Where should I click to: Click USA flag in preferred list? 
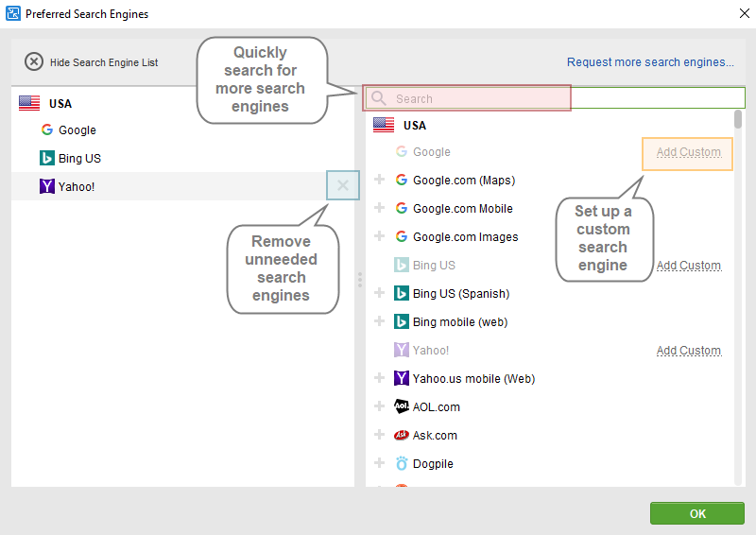29,103
